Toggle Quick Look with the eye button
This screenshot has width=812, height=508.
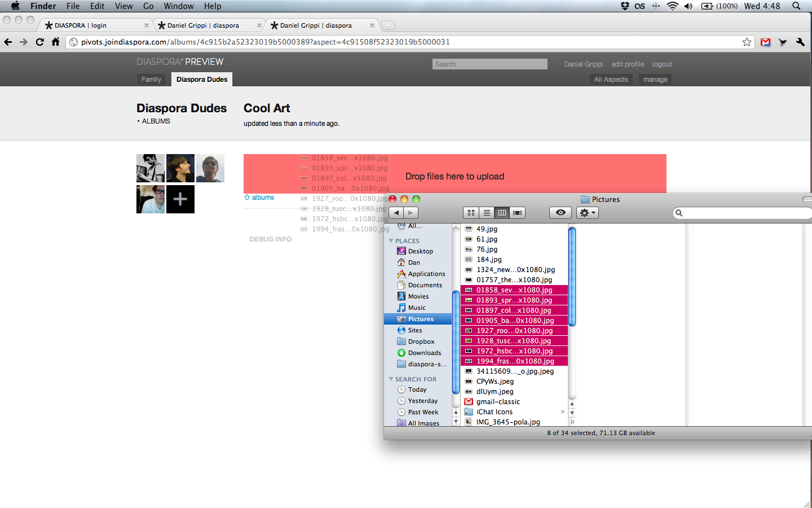point(561,213)
